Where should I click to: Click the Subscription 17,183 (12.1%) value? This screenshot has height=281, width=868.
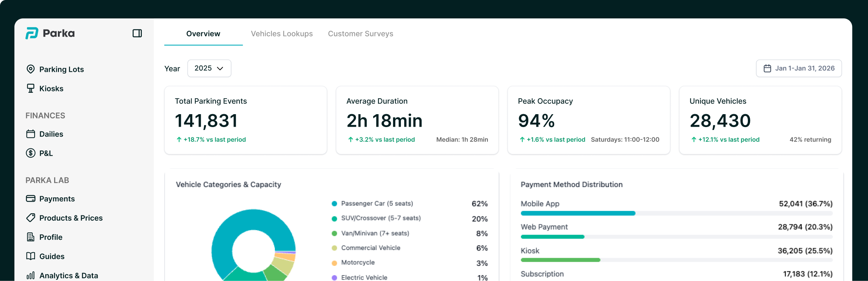(808, 274)
